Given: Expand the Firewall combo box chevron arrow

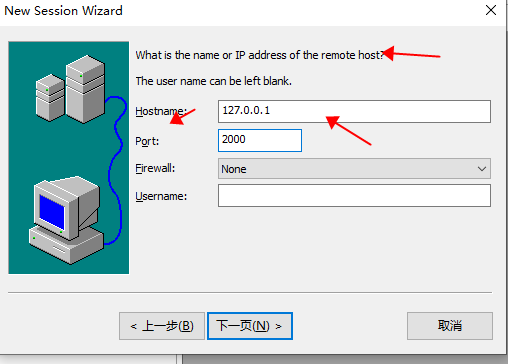Looking at the screenshot, I should (x=482, y=169).
